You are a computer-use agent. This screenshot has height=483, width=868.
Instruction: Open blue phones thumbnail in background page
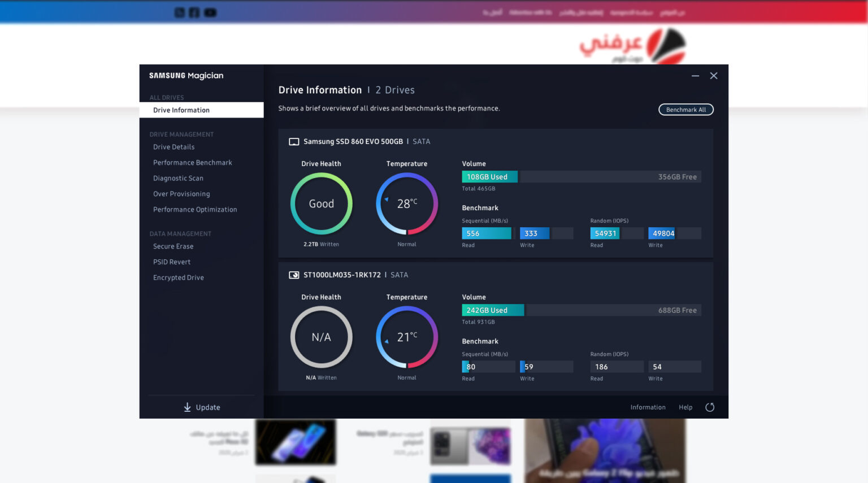point(296,442)
